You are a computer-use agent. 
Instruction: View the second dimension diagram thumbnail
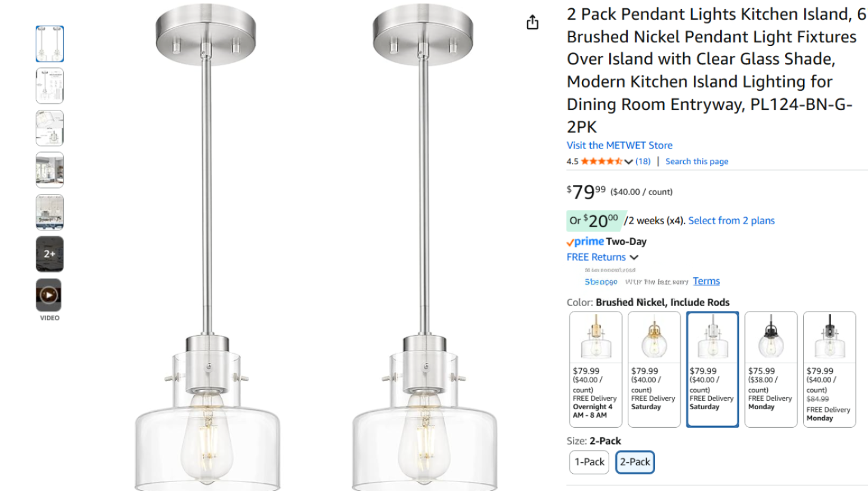point(49,85)
